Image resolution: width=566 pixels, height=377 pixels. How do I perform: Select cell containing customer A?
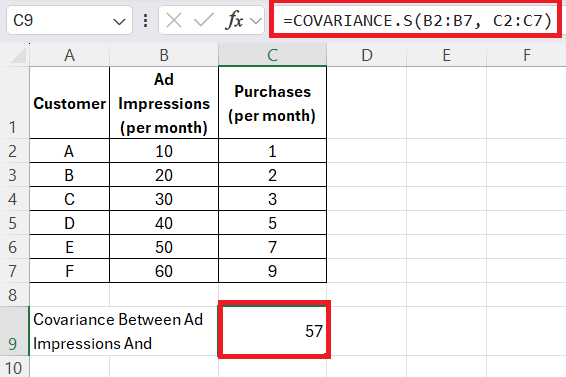pyautogui.click(x=69, y=151)
